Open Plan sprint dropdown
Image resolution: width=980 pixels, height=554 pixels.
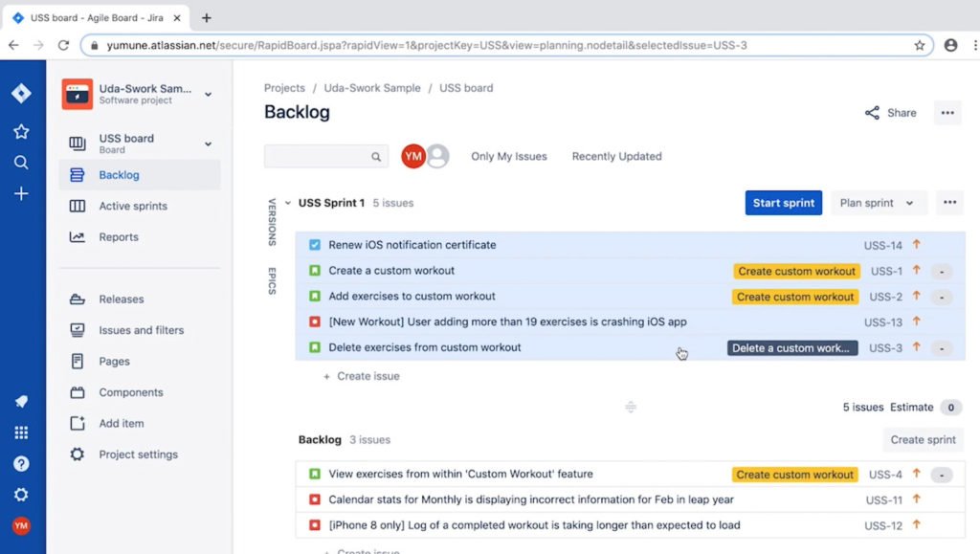877,203
